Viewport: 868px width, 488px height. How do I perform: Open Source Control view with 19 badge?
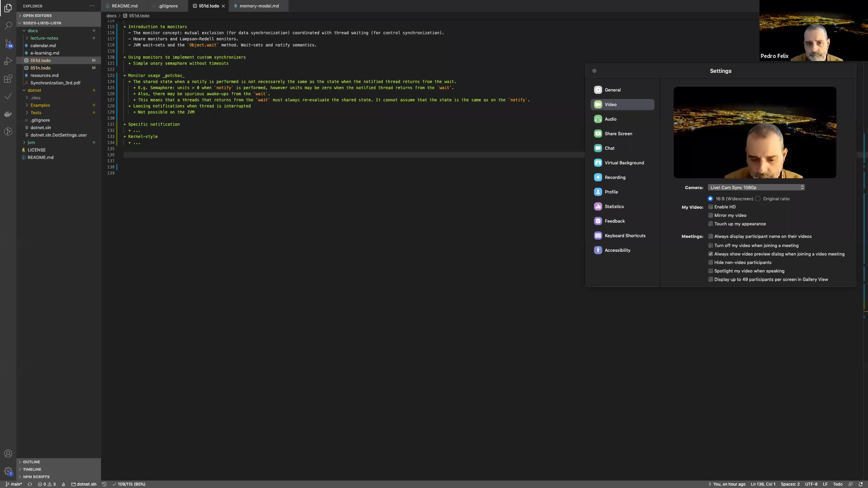coord(8,43)
